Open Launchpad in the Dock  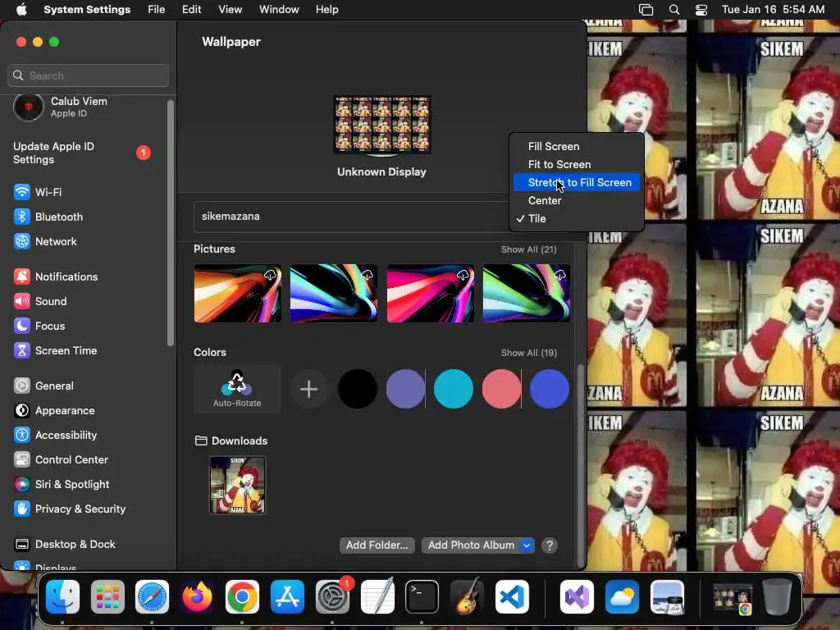(x=107, y=597)
